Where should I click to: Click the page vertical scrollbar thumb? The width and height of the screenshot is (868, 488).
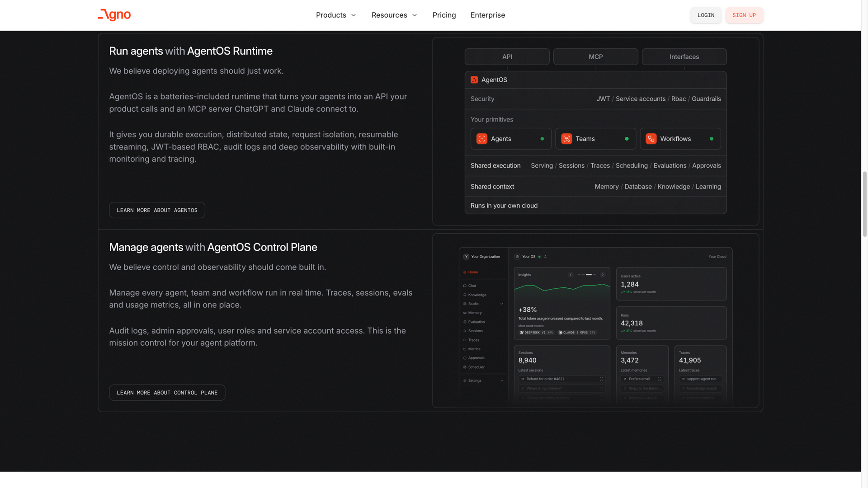point(865,204)
